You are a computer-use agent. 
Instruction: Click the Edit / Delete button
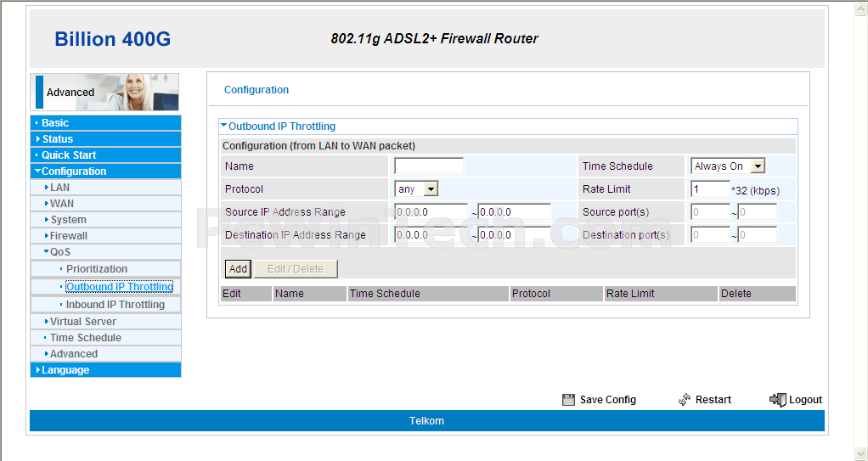point(296,269)
